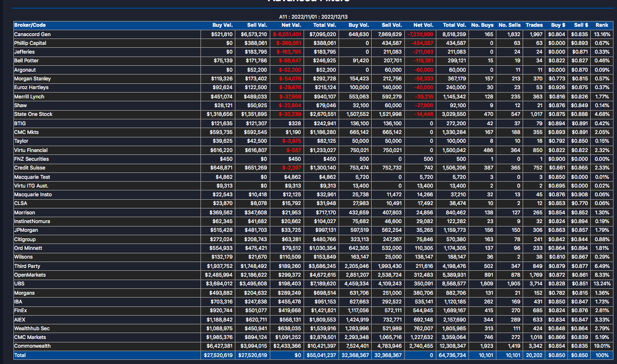The height and width of the screenshot is (364, 617).
Task: Sort by the Buy Val. column header
Action: pos(223,25)
